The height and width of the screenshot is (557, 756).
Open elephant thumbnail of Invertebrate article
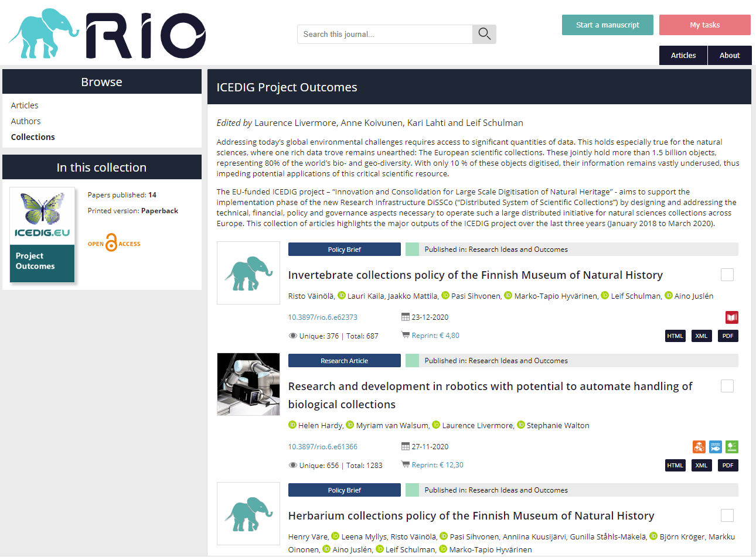pos(248,273)
